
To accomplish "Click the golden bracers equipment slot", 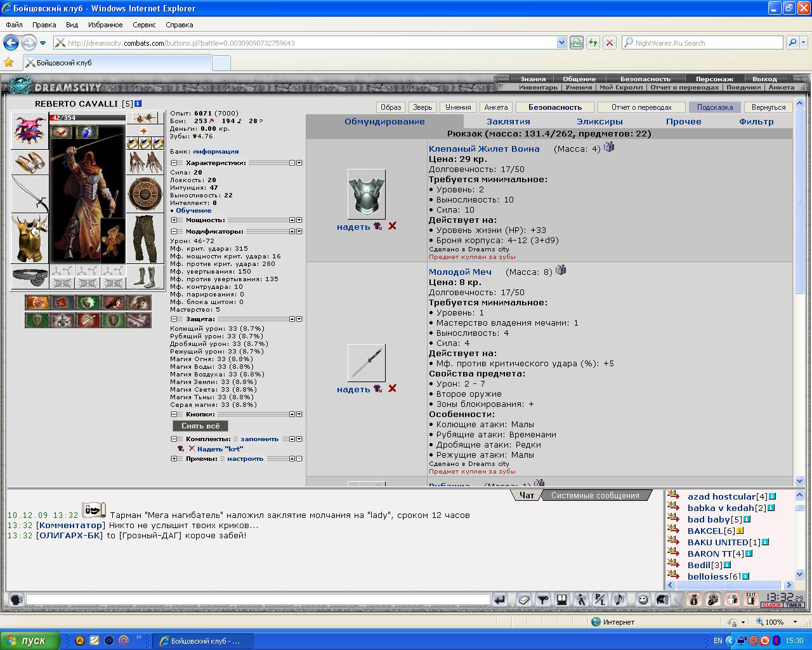I will tap(30, 162).
